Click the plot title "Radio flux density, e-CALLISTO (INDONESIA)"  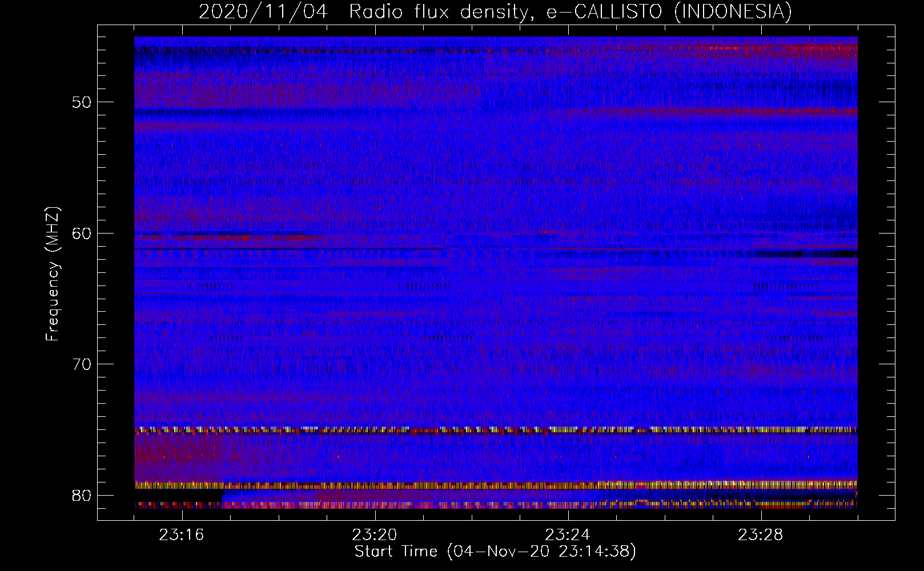tap(570, 11)
